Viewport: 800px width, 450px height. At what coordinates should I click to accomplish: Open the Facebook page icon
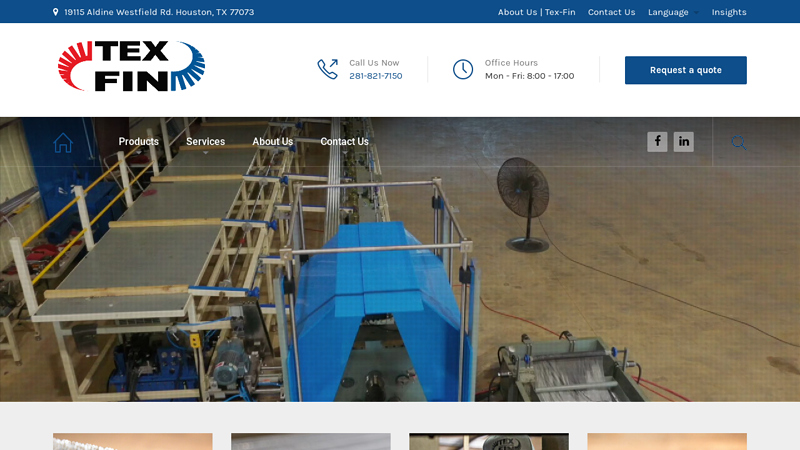[657, 142]
